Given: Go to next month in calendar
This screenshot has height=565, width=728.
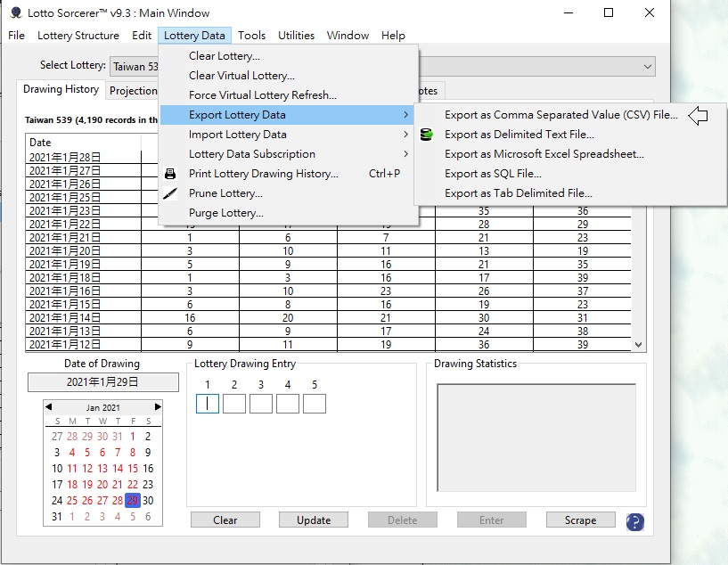Looking at the screenshot, I should [x=158, y=407].
